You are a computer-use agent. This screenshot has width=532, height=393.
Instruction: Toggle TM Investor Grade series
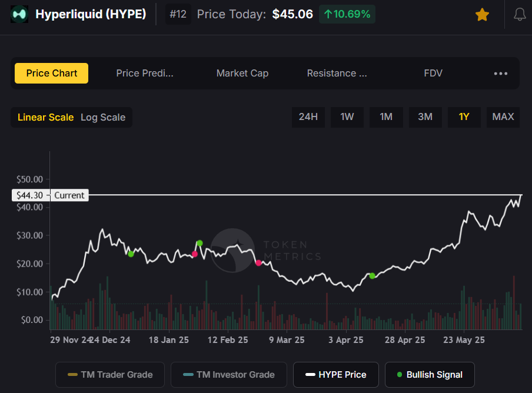click(229, 375)
